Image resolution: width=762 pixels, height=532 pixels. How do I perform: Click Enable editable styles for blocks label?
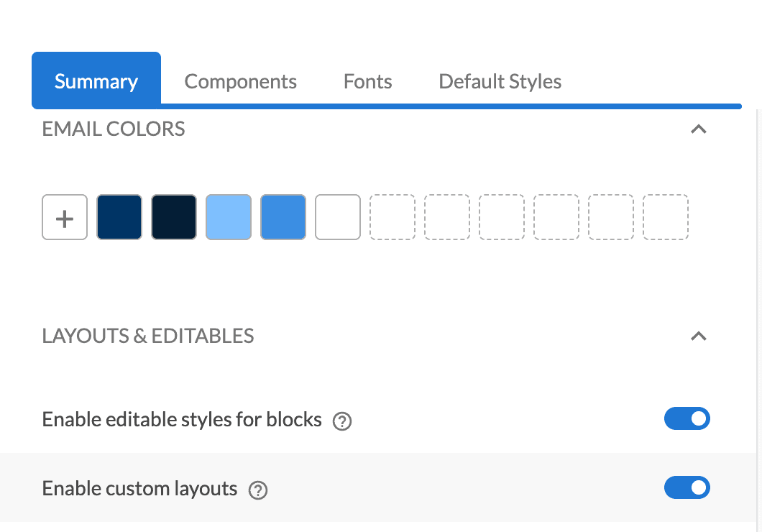pyautogui.click(x=182, y=420)
